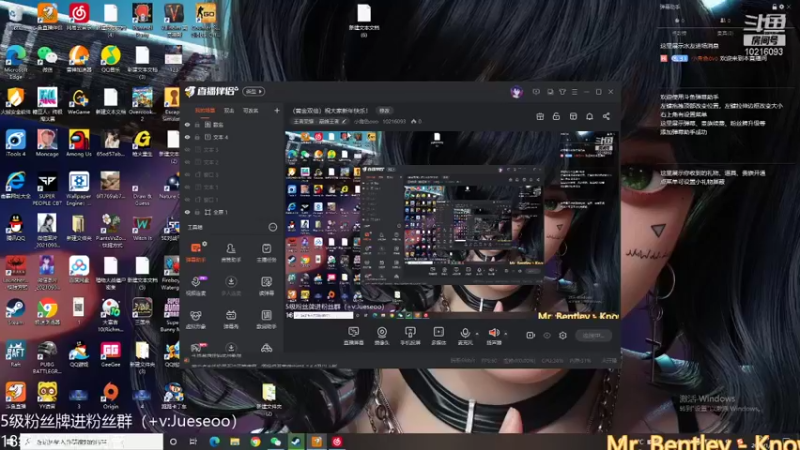Switch to the third scene tab
The height and width of the screenshot is (450, 800).
coord(251,111)
